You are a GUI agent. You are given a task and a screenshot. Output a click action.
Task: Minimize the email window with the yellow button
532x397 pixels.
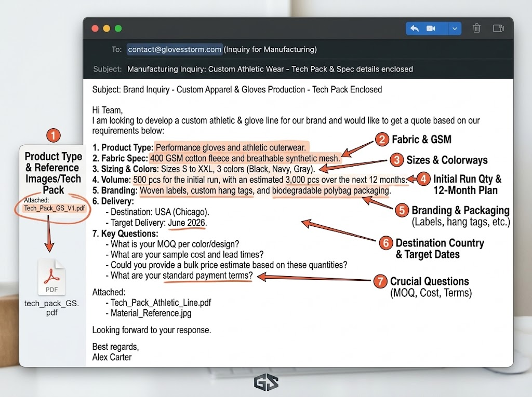[107, 29]
